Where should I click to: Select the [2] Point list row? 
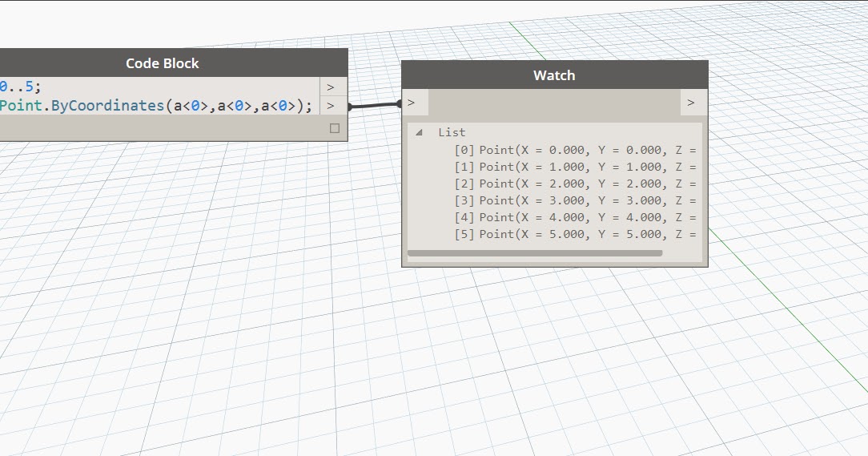575,184
